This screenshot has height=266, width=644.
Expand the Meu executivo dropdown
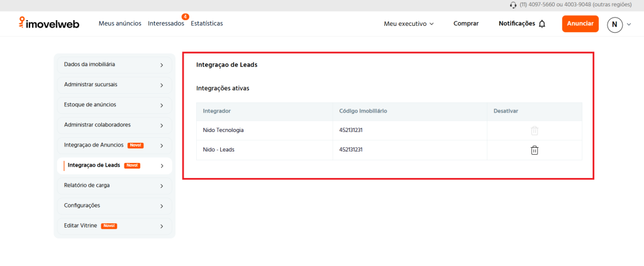pyautogui.click(x=409, y=24)
